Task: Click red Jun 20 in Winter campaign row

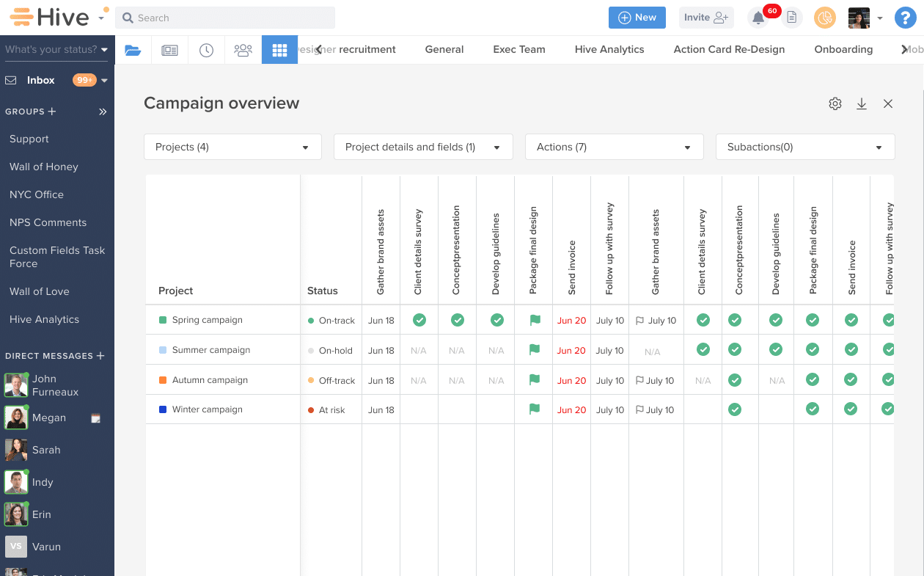Action: pyautogui.click(x=572, y=410)
